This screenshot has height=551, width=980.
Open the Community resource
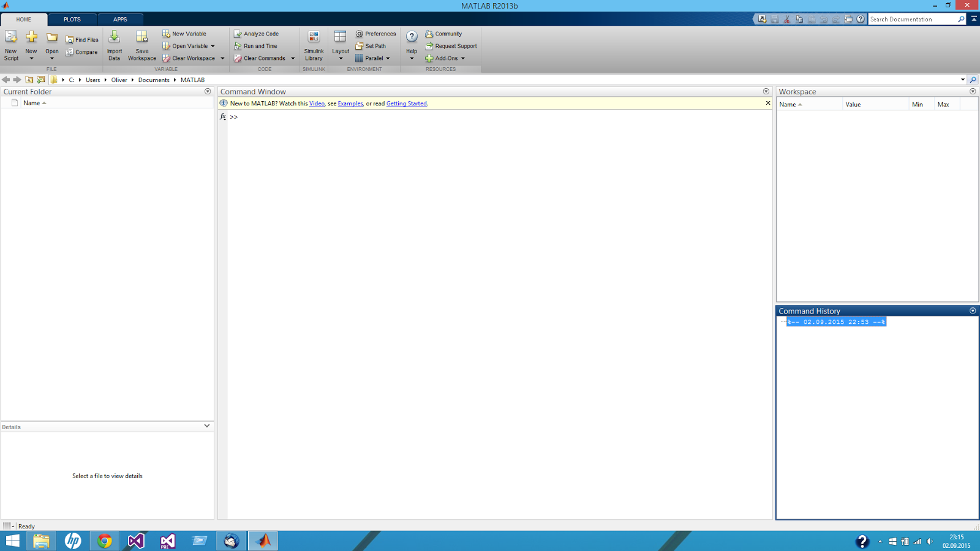pos(443,34)
